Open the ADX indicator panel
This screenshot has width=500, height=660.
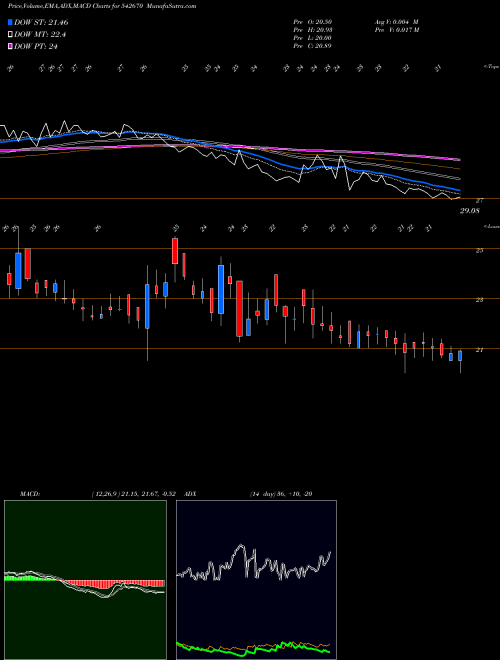click(256, 580)
